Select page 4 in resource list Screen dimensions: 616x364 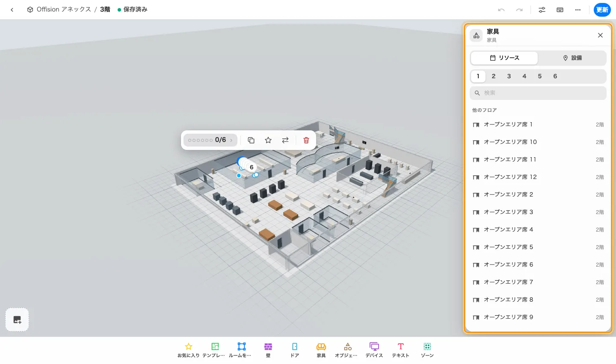[524, 76]
